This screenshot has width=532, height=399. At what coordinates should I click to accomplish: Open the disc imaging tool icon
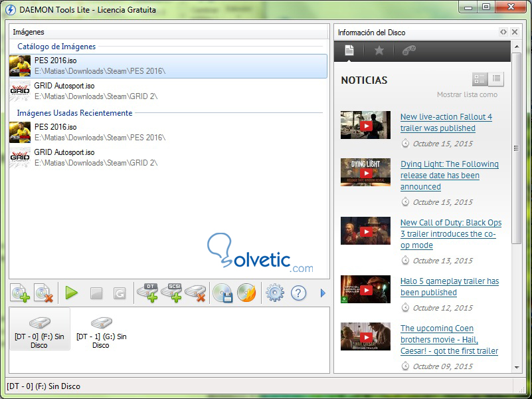(x=222, y=293)
